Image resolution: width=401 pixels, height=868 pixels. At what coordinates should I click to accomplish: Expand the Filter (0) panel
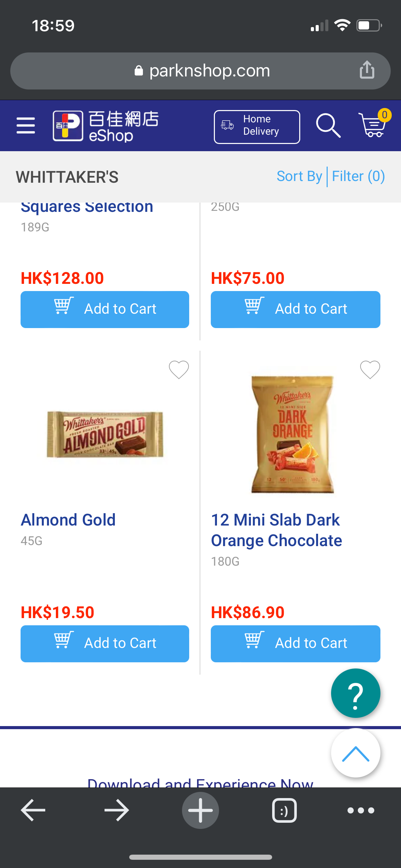pyautogui.click(x=358, y=177)
